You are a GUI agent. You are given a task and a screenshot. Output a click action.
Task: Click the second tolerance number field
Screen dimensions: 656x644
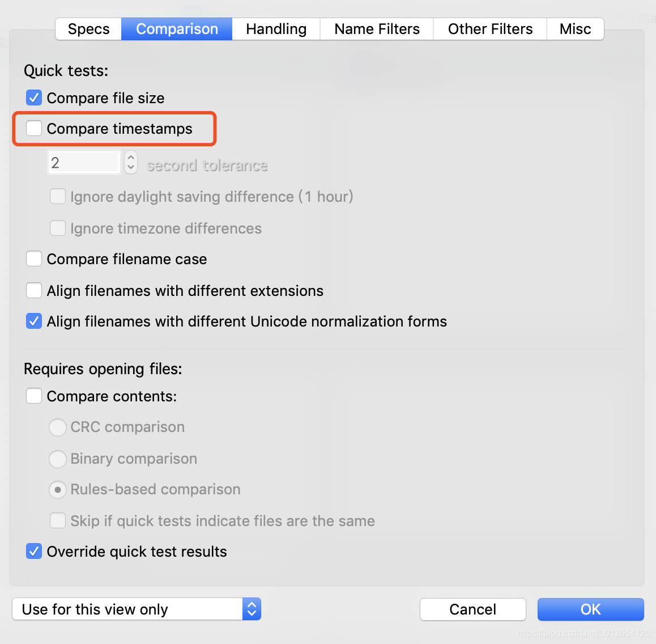(84, 163)
